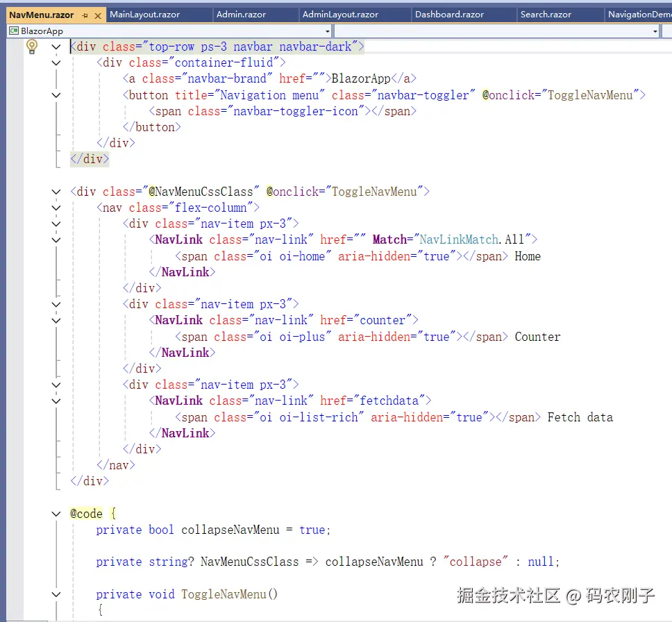Collapse the top-row div code region
This screenshot has width=672, height=622.
pyautogui.click(x=56, y=47)
